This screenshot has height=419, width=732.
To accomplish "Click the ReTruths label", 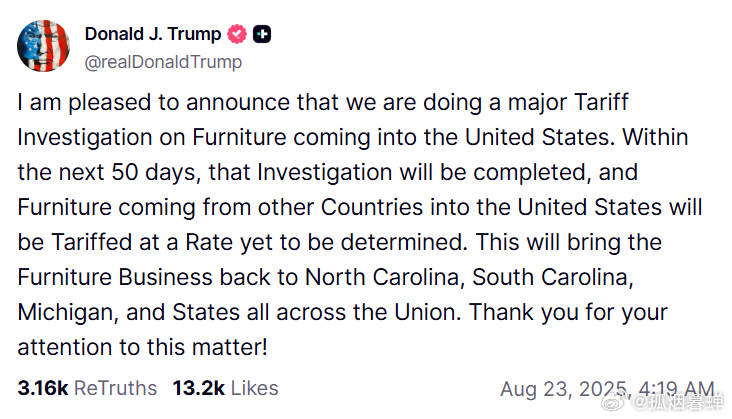I will coord(115,388).
